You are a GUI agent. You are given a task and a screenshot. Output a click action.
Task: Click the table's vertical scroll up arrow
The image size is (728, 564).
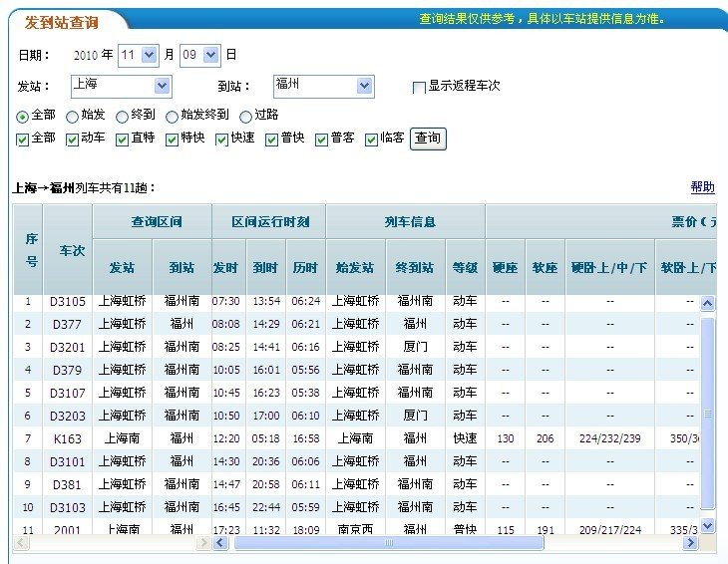tap(707, 303)
